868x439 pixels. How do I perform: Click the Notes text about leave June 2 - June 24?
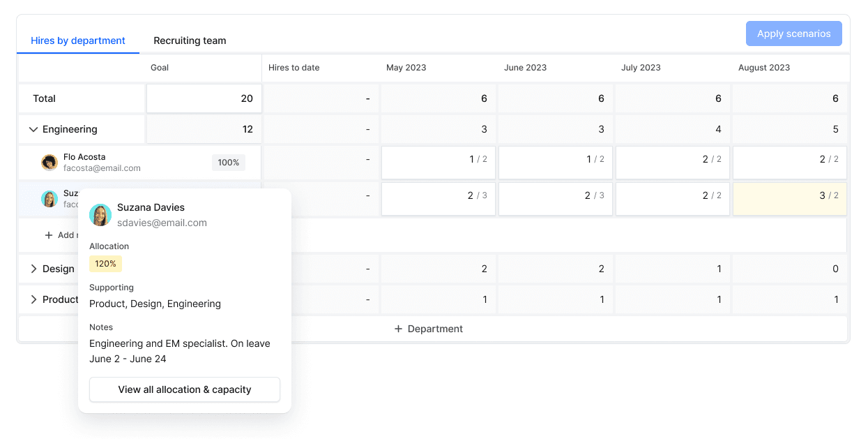(179, 350)
